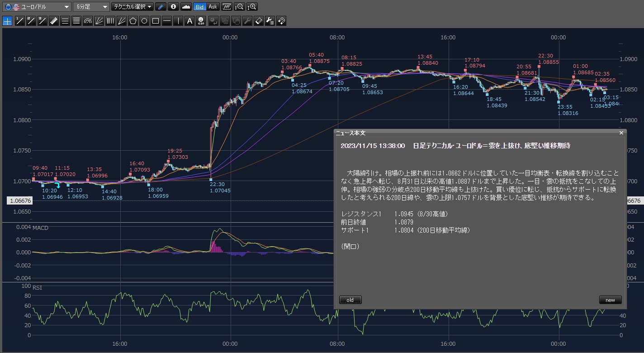This screenshot has width=644, height=353.
Task: Open the テクニカル選択 dropdown menu
Action: tap(133, 7)
